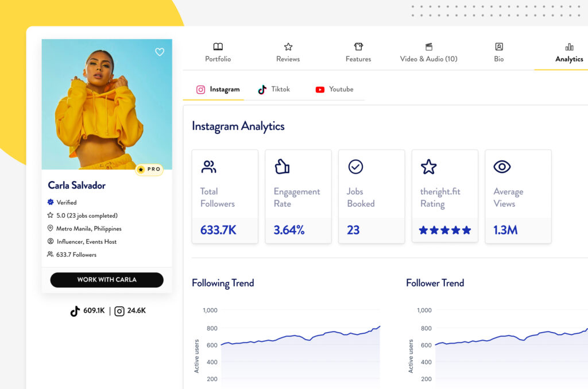Click the Reviews star icon
This screenshot has height=389, width=588.
tap(288, 47)
